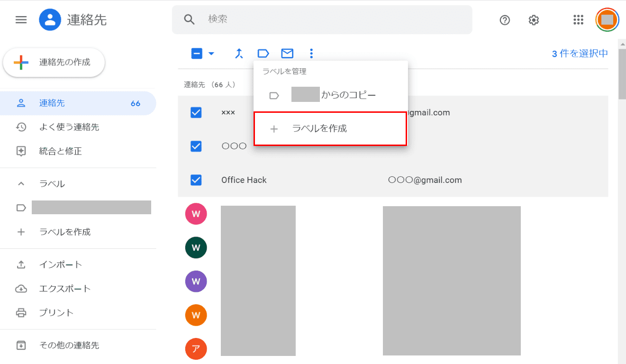Open the selection options dropdown arrow
626x364 pixels.
tap(211, 54)
